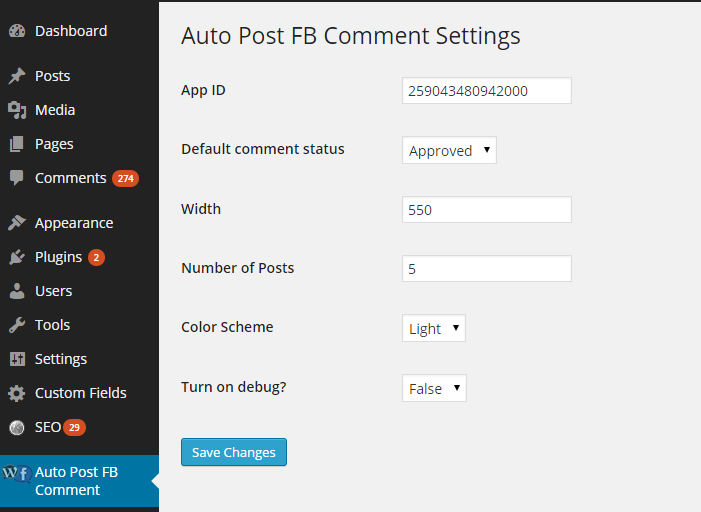Open the Custom Fields menu
Screen dimensions: 701x512
coord(79,393)
